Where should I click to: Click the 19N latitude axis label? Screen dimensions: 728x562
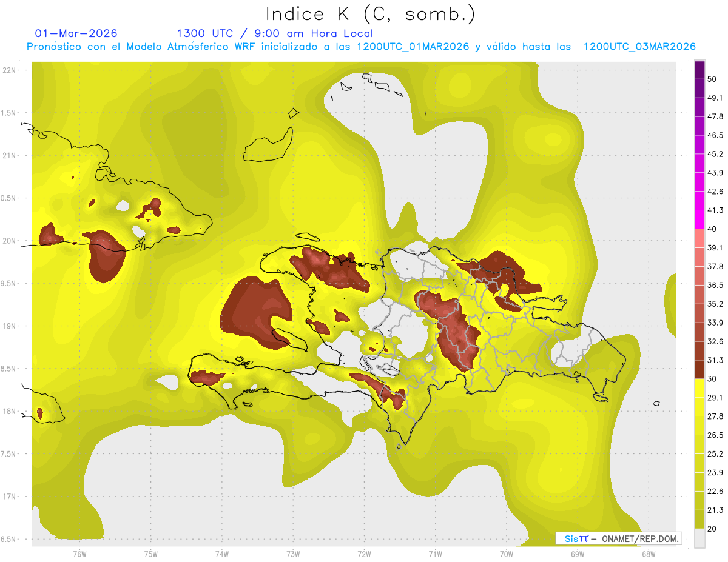click(x=10, y=326)
